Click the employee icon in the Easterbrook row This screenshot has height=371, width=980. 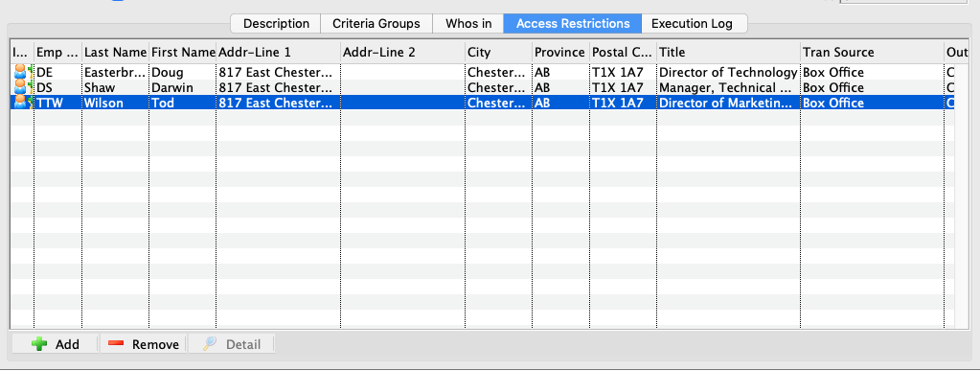pos(22,72)
